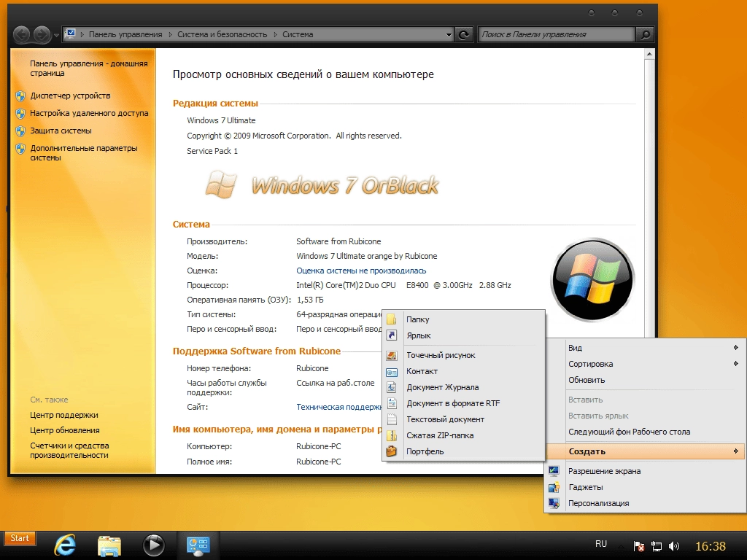Screen dimensions: 747x560
Task: Click the Forward navigation arrow
Action: coord(42,34)
